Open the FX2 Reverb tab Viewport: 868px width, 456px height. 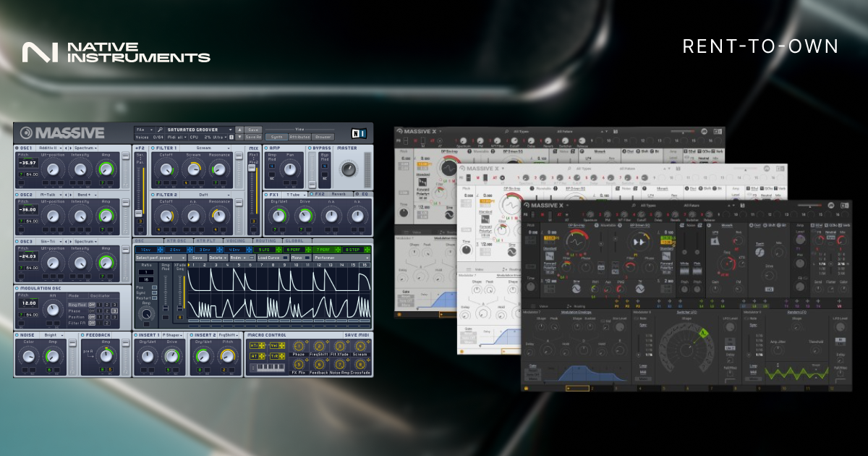[330, 194]
